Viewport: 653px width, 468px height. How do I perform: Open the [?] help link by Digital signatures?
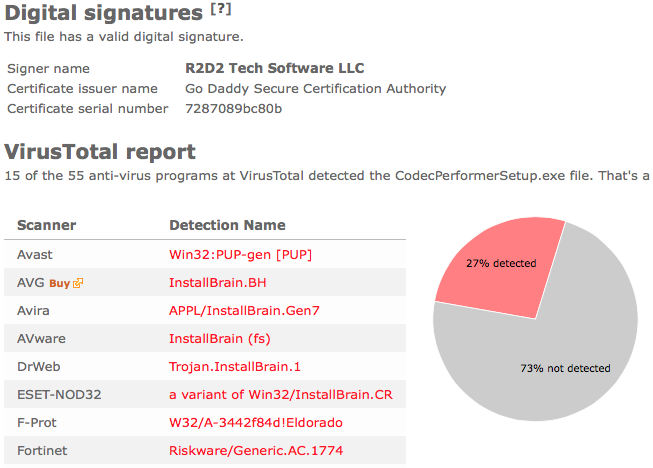coord(221,9)
